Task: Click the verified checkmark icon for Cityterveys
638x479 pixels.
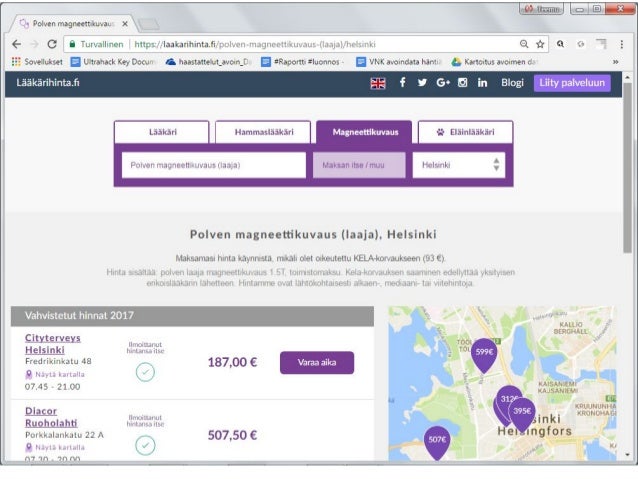Action: click(145, 372)
